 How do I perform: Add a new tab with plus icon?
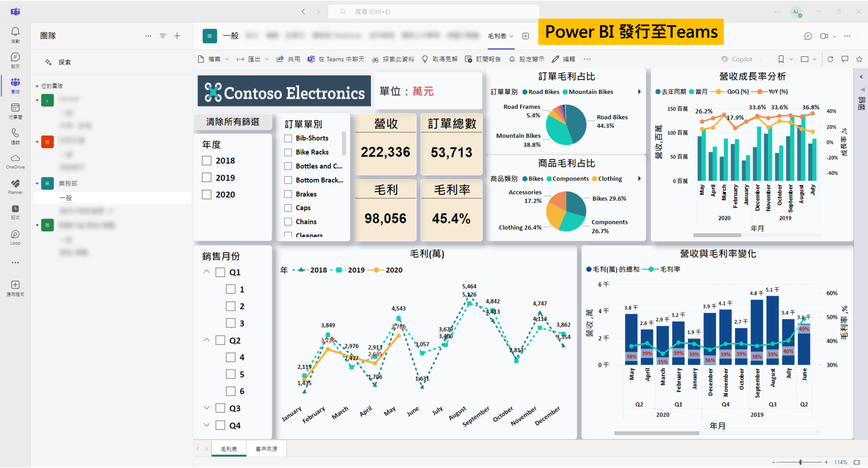[526, 36]
